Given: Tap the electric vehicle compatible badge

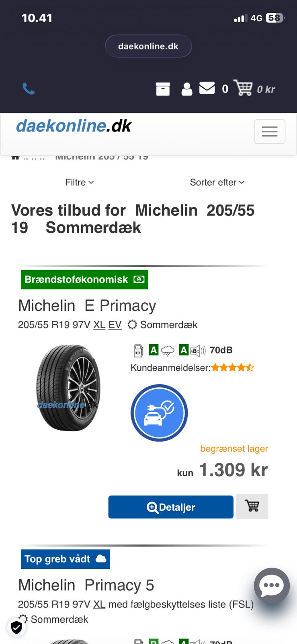Looking at the screenshot, I should coord(159,413).
